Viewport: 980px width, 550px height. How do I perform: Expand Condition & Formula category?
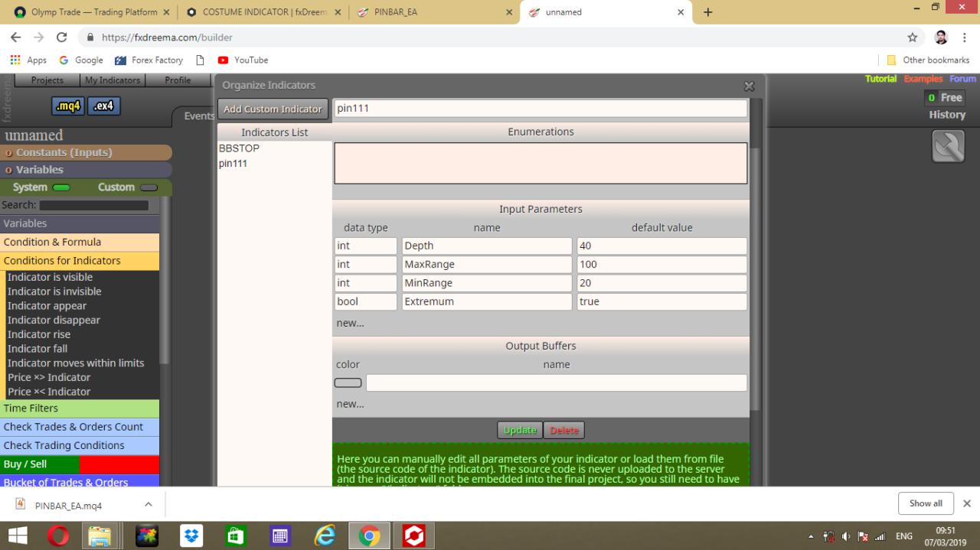(x=80, y=242)
